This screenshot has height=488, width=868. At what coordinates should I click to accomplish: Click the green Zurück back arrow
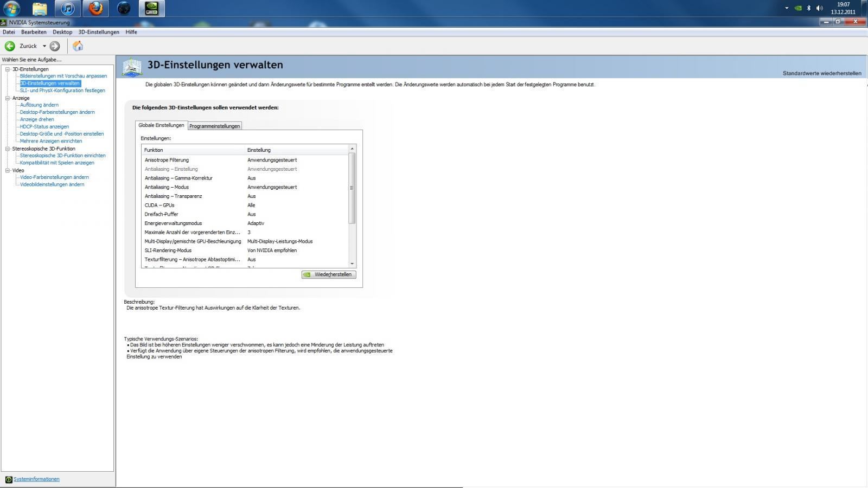[10, 46]
